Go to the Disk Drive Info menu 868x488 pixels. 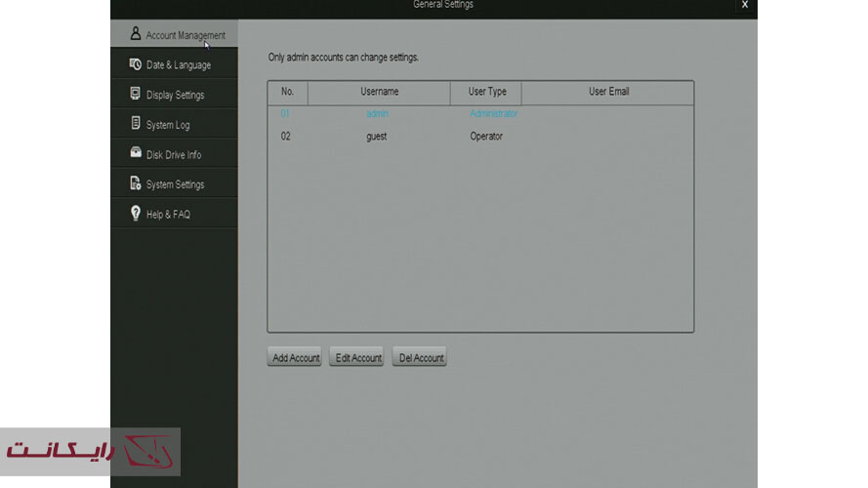tap(174, 155)
